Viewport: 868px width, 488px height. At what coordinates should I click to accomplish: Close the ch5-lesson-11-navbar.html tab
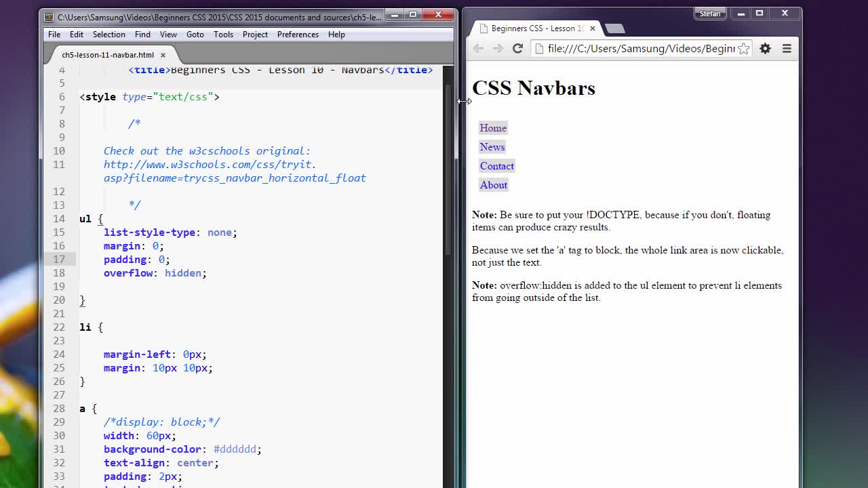(163, 55)
